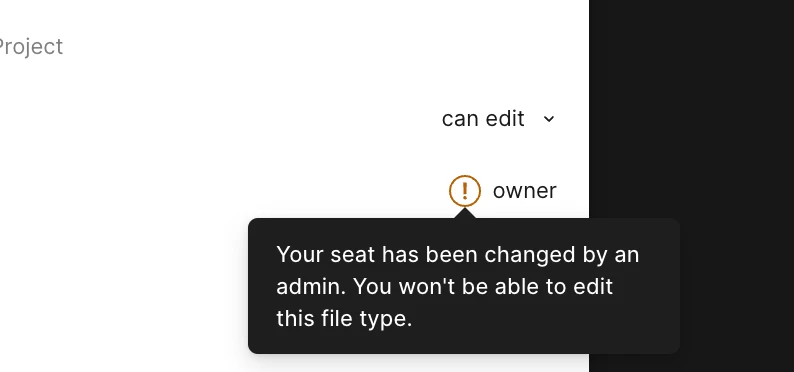
Task: Click the small down arrow after "can edit"
Action: click(x=549, y=119)
